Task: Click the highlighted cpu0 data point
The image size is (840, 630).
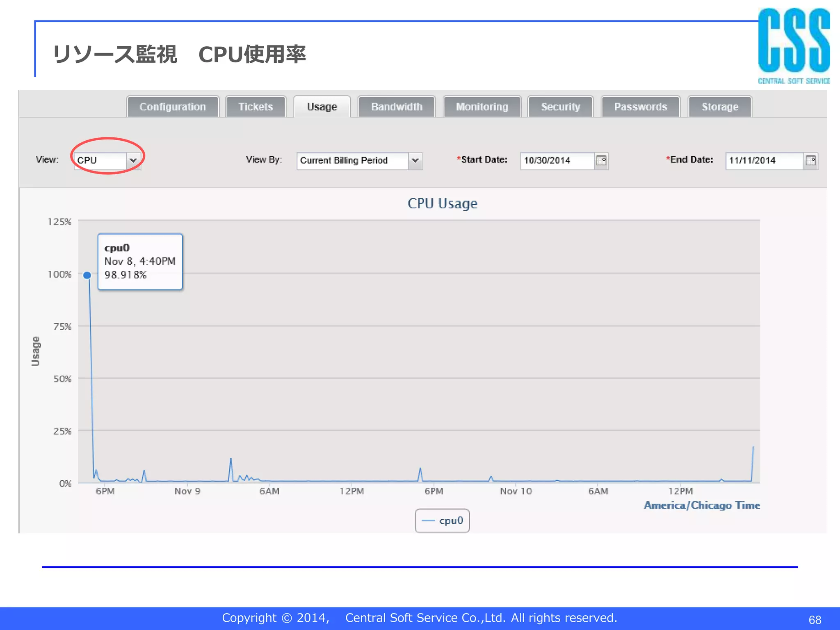Action: pyautogui.click(x=87, y=275)
